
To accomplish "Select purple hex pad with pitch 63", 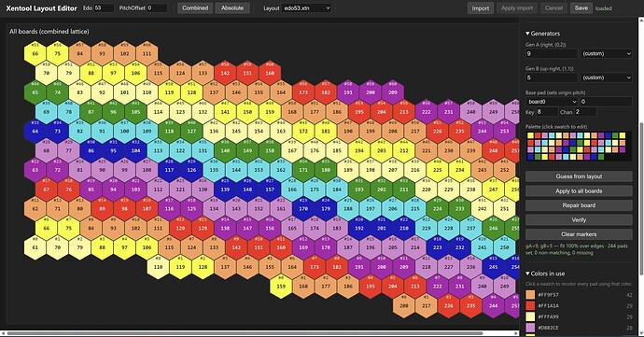I will pyautogui.click(x=35, y=170).
